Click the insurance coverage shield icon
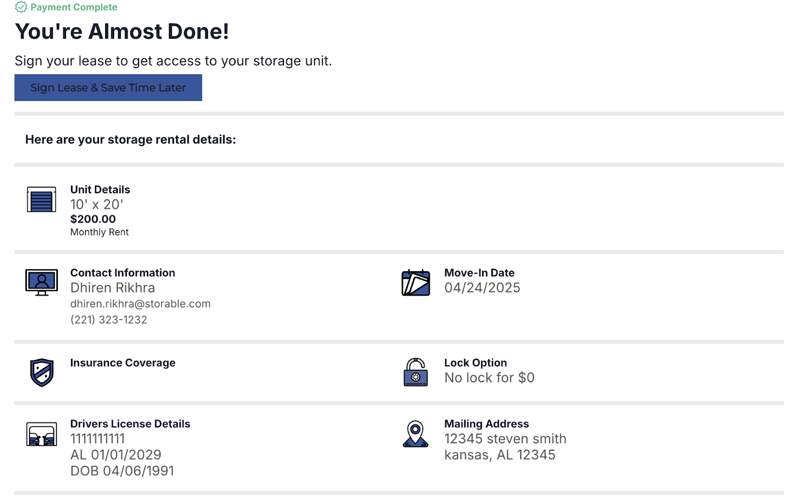812x504 pixels. click(x=42, y=372)
